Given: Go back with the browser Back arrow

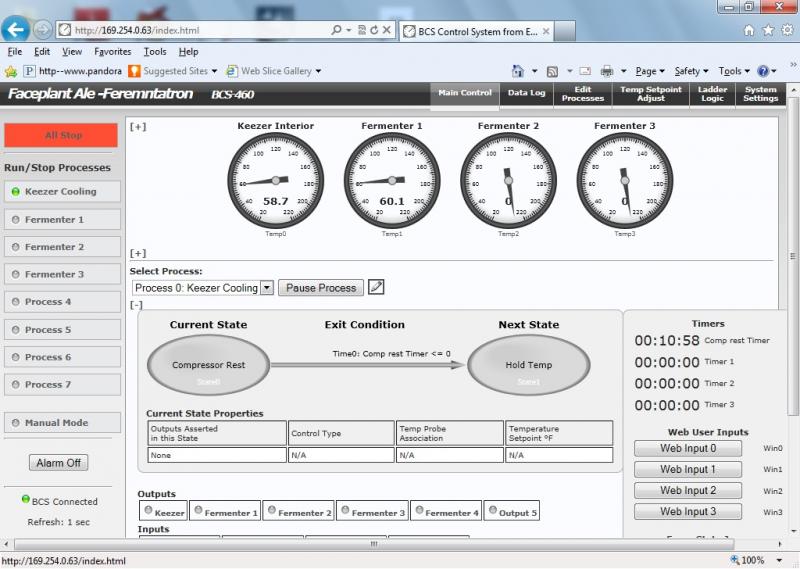Looking at the screenshot, I should point(15,30).
